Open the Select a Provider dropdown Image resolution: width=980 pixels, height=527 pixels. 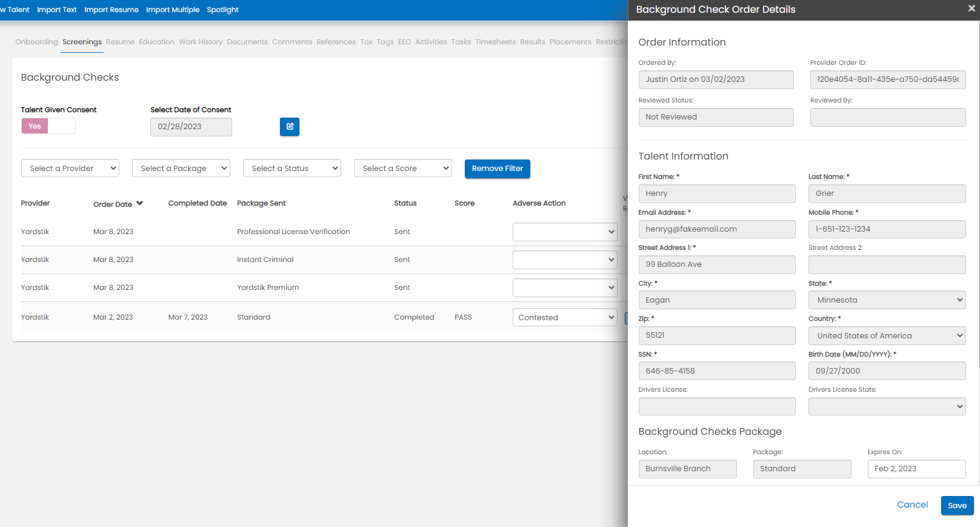click(x=70, y=169)
